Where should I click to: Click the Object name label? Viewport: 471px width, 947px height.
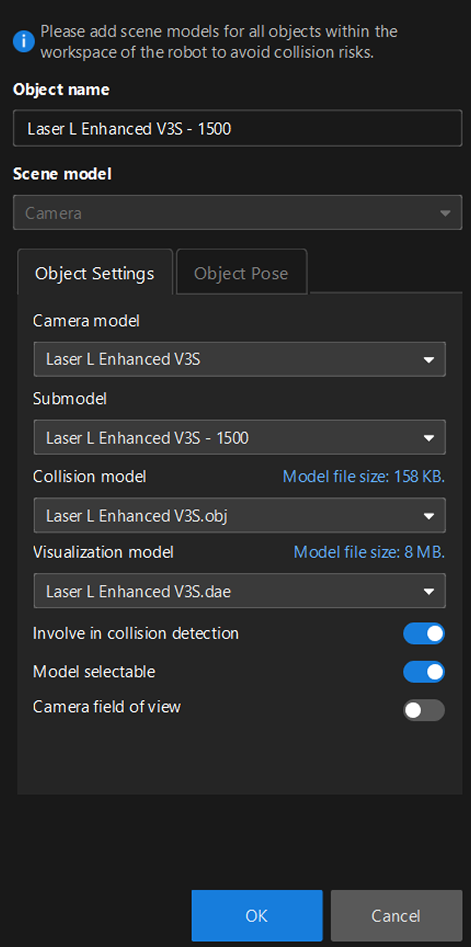(x=62, y=89)
